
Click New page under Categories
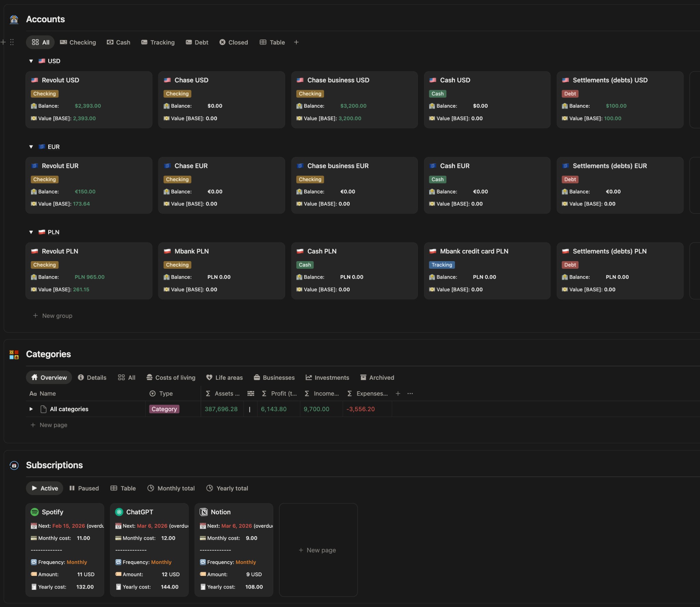point(49,425)
